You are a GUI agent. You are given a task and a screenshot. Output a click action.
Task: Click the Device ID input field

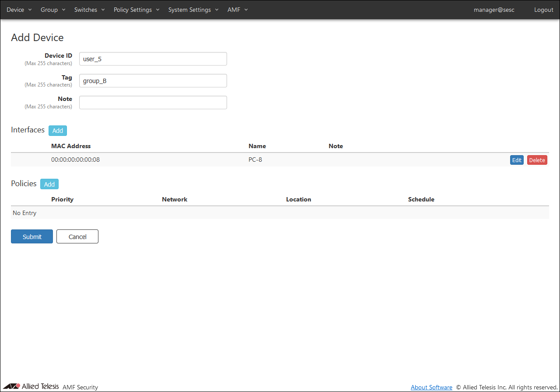coord(153,59)
